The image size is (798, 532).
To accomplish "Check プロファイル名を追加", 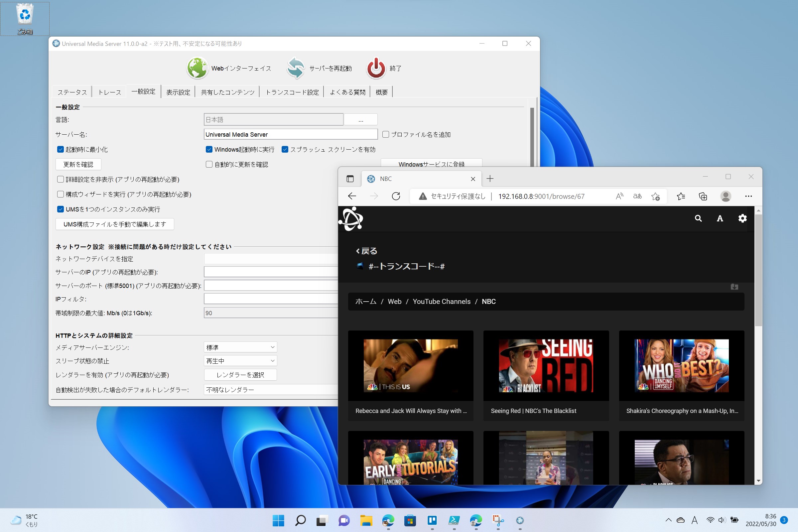I will point(386,134).
